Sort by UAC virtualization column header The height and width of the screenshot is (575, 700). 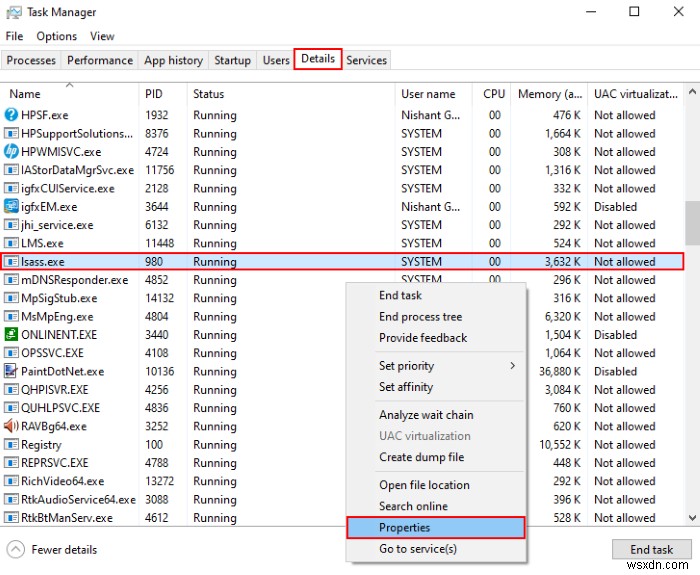[x=635, y=94]
